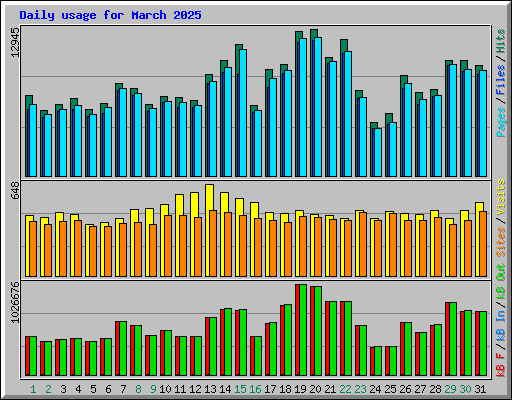Click the cyan pages bar for day 15
The width and height of the screenshot is (512, 400).
[243, 113]
